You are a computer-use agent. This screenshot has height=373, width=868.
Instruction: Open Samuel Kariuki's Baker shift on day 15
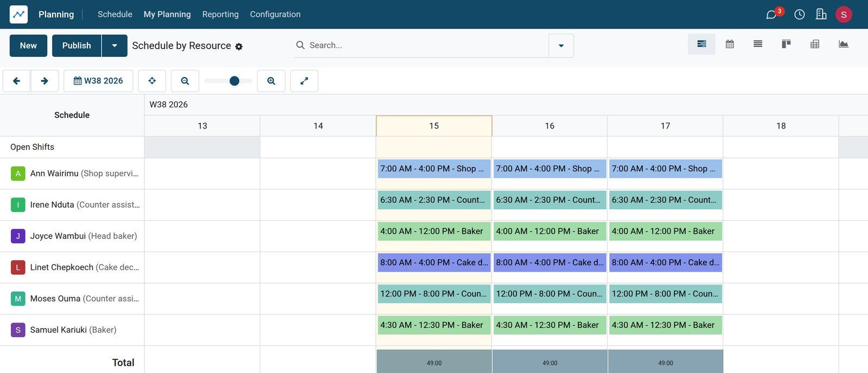pos(434,325)
